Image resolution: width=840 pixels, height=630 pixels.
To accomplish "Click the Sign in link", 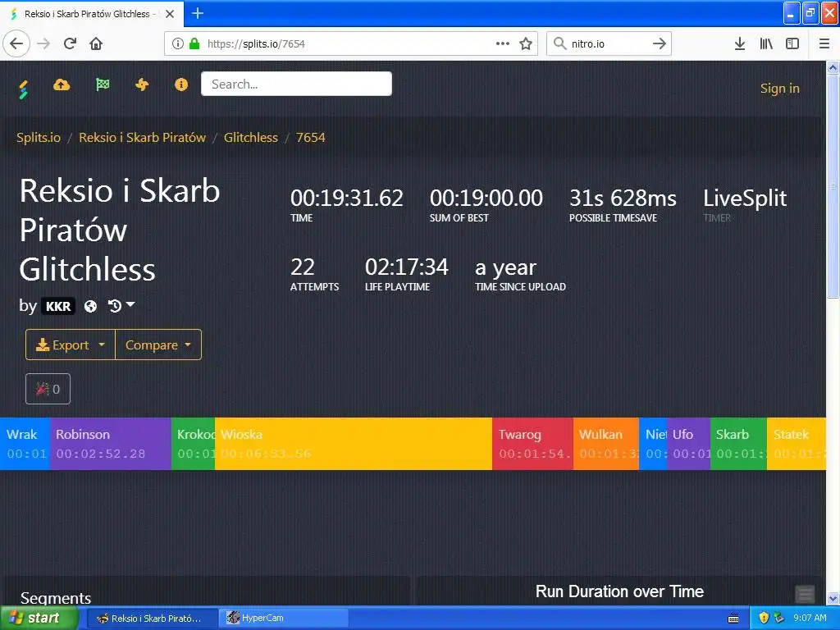I will click(x=779, y=89).
